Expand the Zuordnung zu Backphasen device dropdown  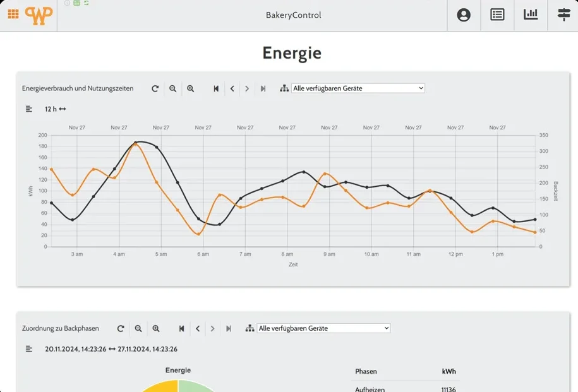323,328
